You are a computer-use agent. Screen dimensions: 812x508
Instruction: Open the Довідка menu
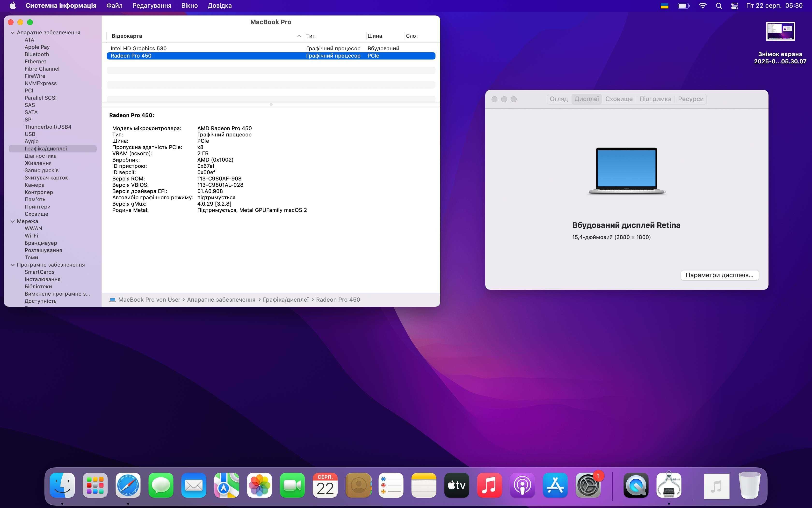click(x=219, y=6)
